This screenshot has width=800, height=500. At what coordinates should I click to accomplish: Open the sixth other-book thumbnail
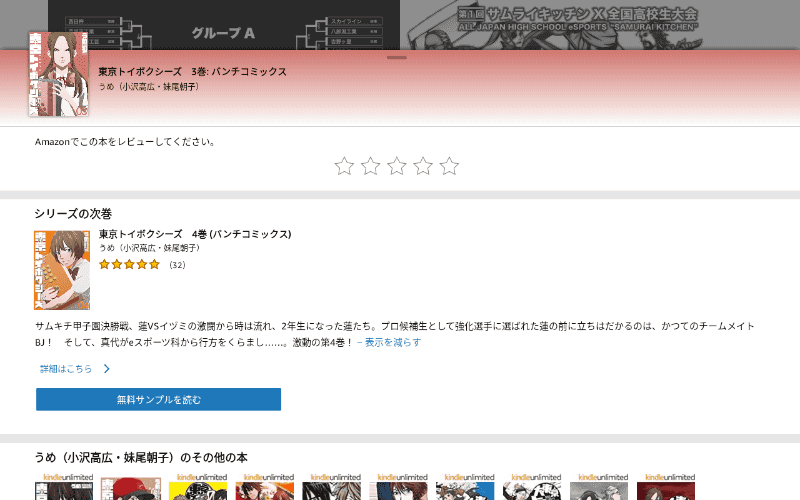[398, 487]
